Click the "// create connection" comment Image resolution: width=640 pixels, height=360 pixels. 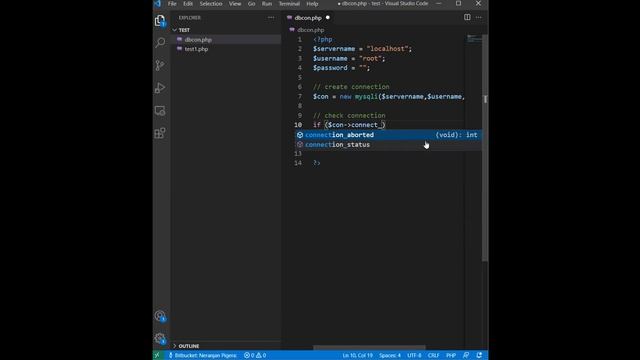(351, 87)
